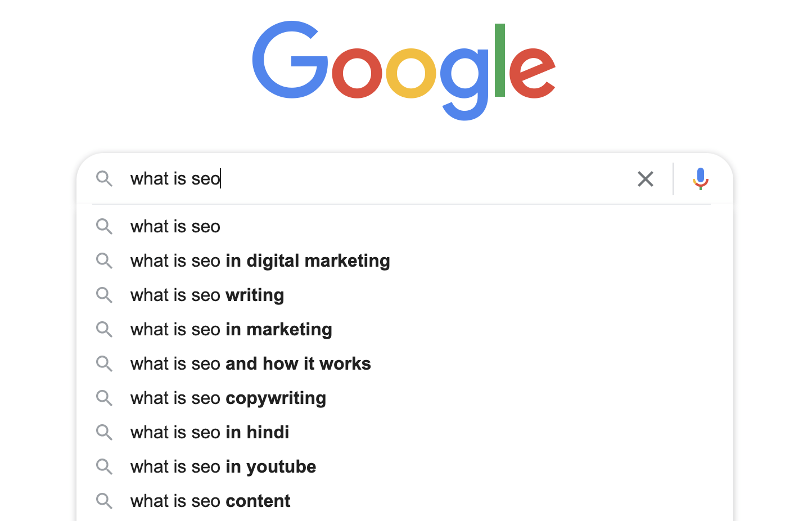Pick the 'what is seo in marketing' suggestion
The image size is (812, 521).
pyautogui.click(x=231, y=330)
